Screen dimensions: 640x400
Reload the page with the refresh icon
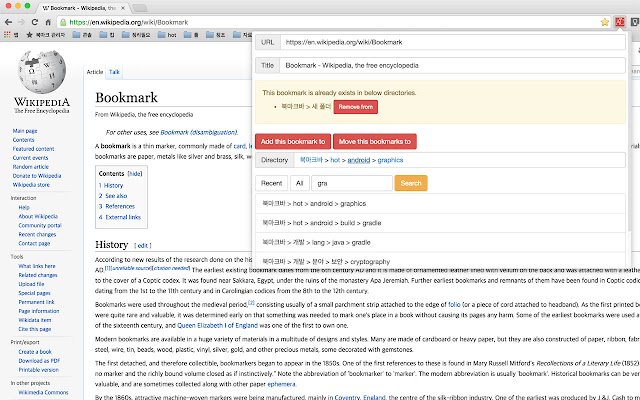point(35,22)
